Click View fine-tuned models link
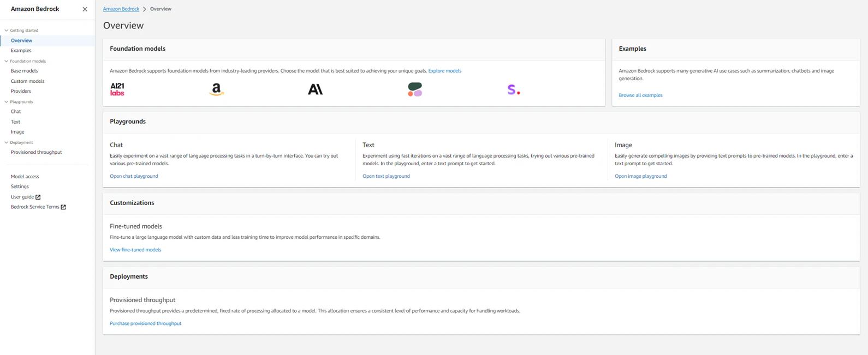 [135, 250]
